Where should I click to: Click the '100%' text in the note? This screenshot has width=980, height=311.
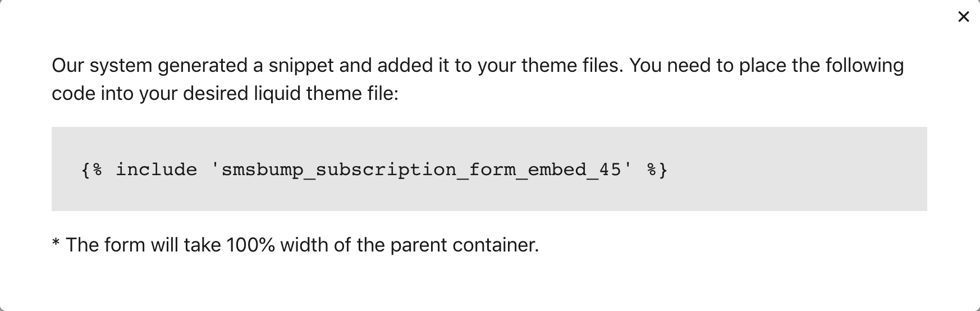point(250,245)
